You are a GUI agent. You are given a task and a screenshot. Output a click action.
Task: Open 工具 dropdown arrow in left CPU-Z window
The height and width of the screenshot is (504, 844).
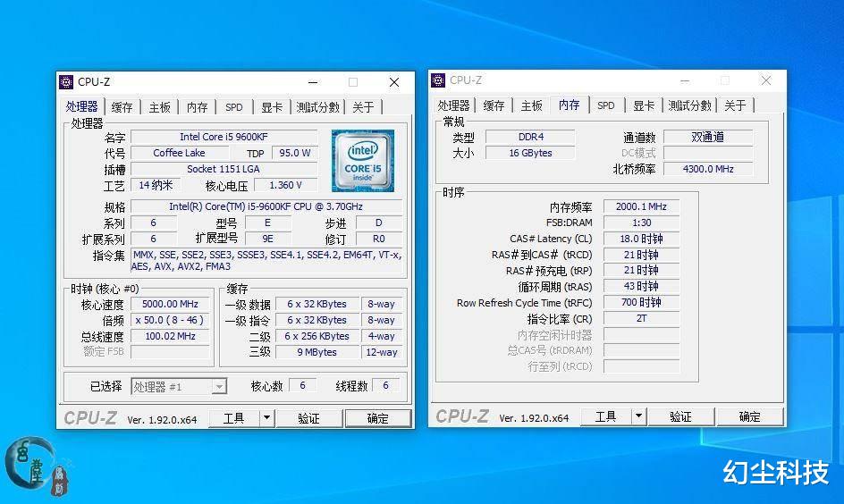(267, 418)
